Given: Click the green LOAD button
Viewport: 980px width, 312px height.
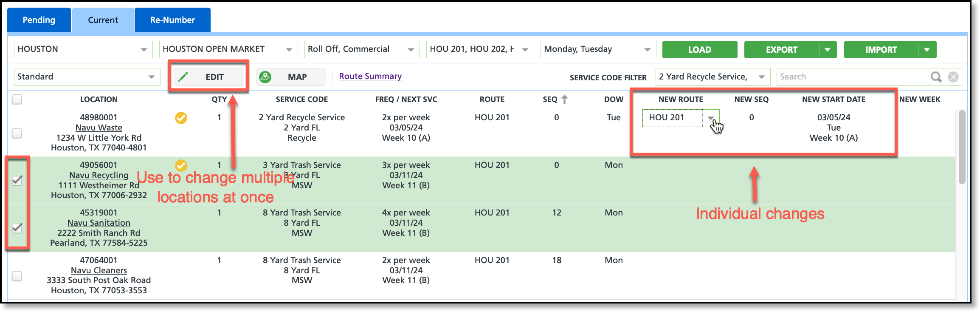Looking at the screenshot, I should [x=700, y=50].
